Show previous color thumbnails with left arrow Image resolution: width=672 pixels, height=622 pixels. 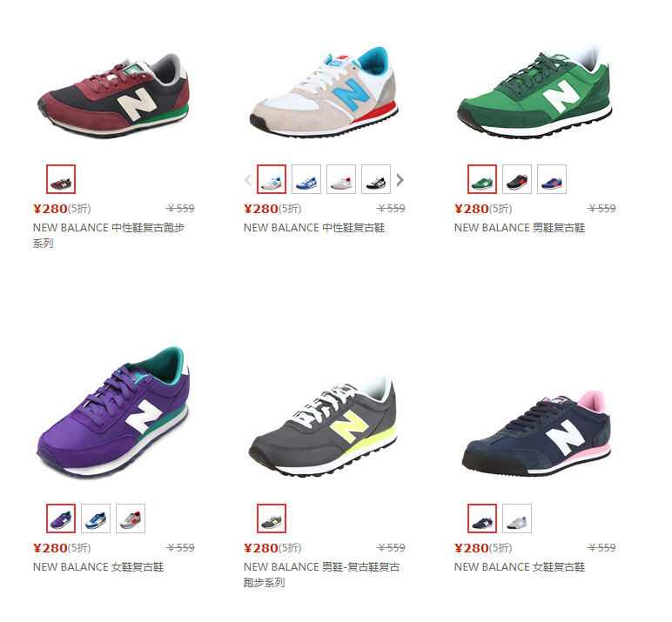248,180
